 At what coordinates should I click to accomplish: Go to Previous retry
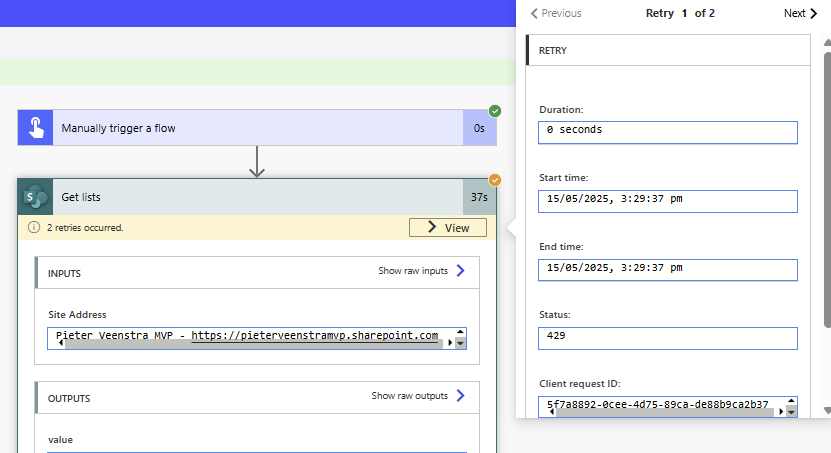[x=556, y=13]
